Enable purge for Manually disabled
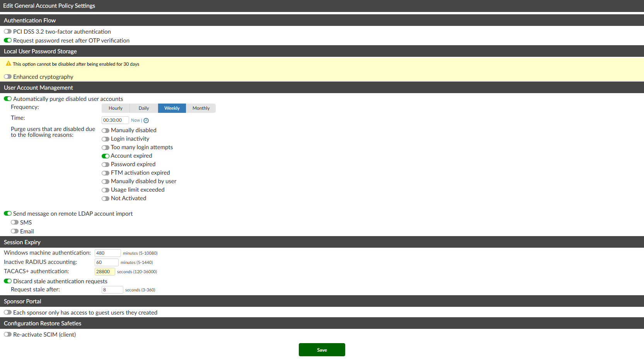Screen dimensions: 644x364 click(106, 131)
